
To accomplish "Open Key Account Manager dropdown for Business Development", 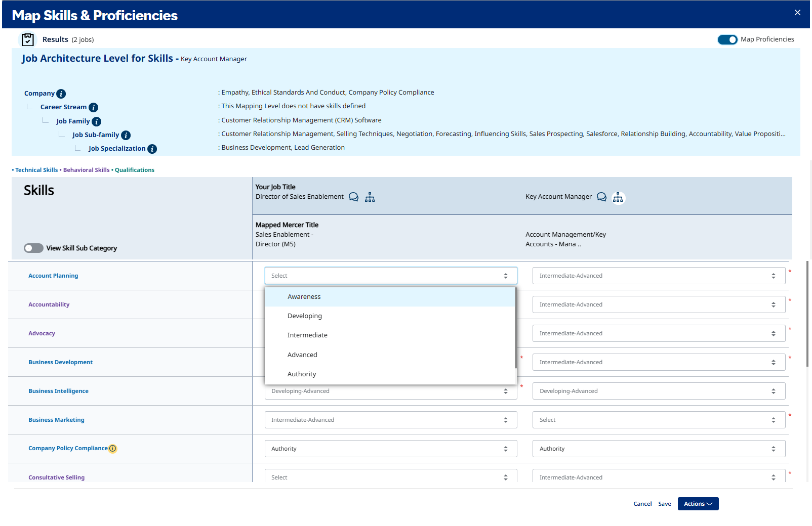I will [x=659, y=362].
